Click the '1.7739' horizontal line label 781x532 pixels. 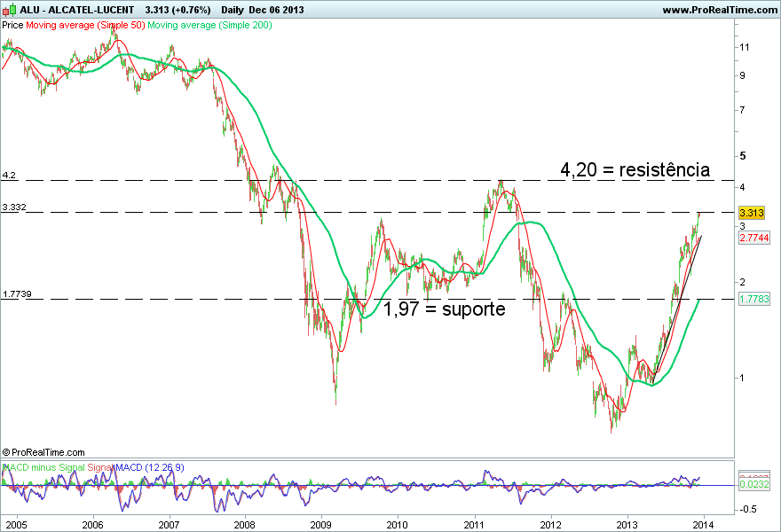point(17,294)
